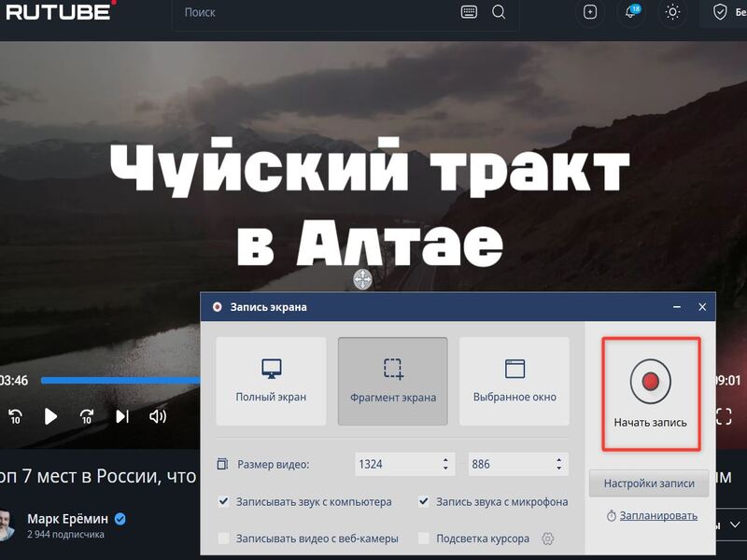
Task: Select the 'Полный экран' capture mode
Action: click(x=271, y=381)
